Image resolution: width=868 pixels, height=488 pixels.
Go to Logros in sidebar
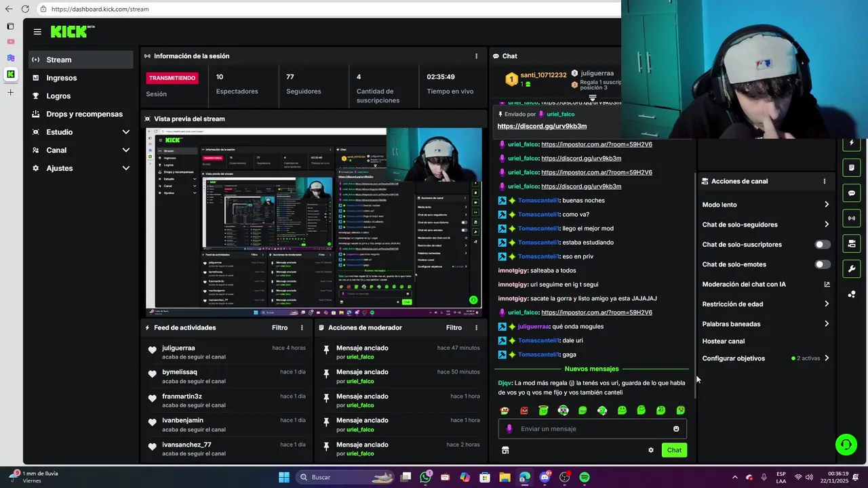coord(81,96)
